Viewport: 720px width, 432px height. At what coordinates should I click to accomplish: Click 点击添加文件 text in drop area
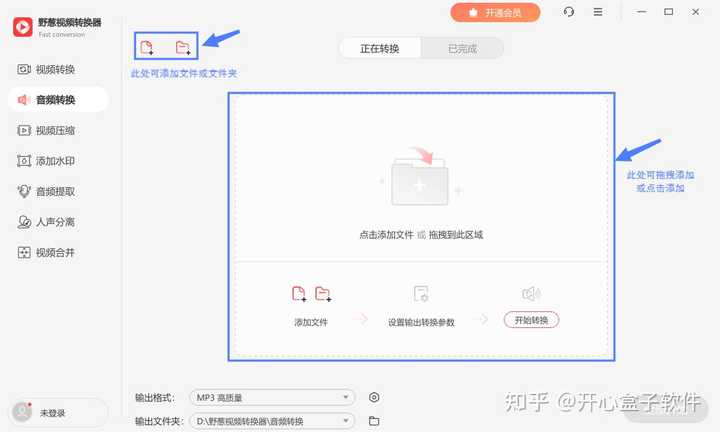387,235
